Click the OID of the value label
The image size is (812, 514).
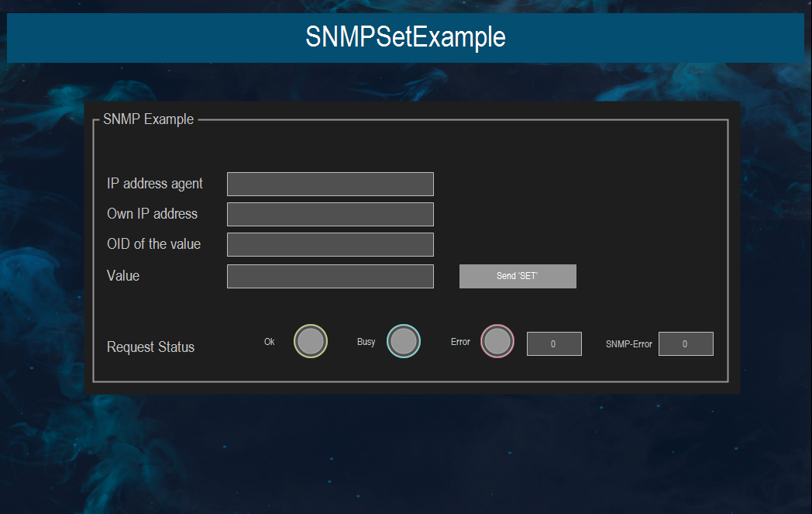(x=153, y=244)
